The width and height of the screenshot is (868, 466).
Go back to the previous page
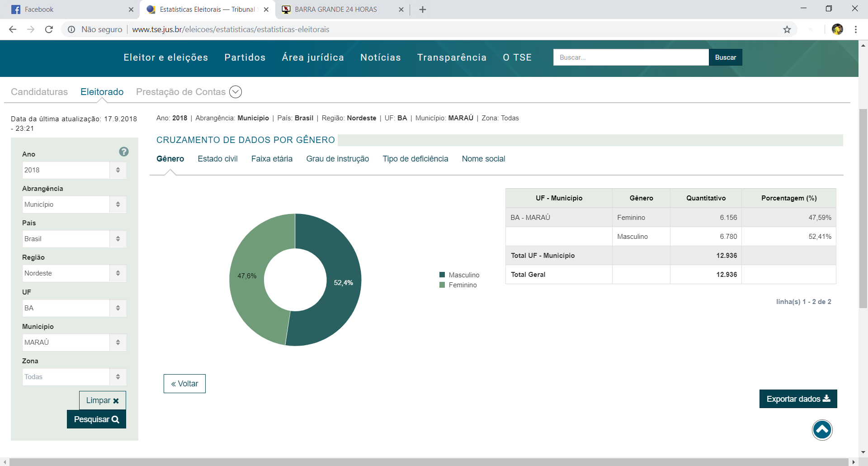pyautogui.click(x=13, y=29)
